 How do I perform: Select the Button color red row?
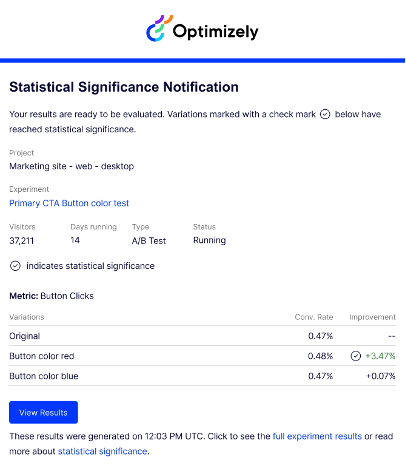coord(202,356)
